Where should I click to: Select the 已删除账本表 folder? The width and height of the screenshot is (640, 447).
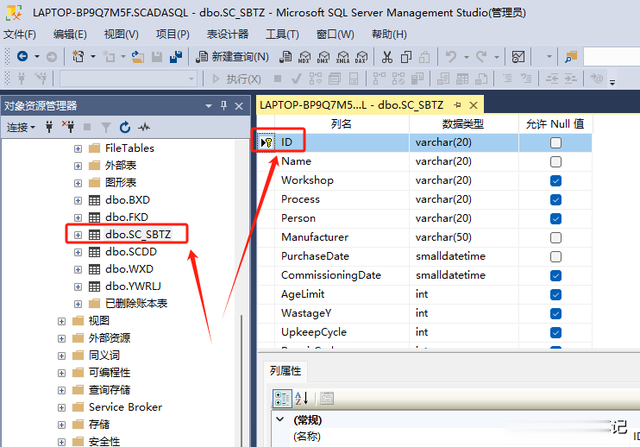pyautogui.click(x=136, y=303)
